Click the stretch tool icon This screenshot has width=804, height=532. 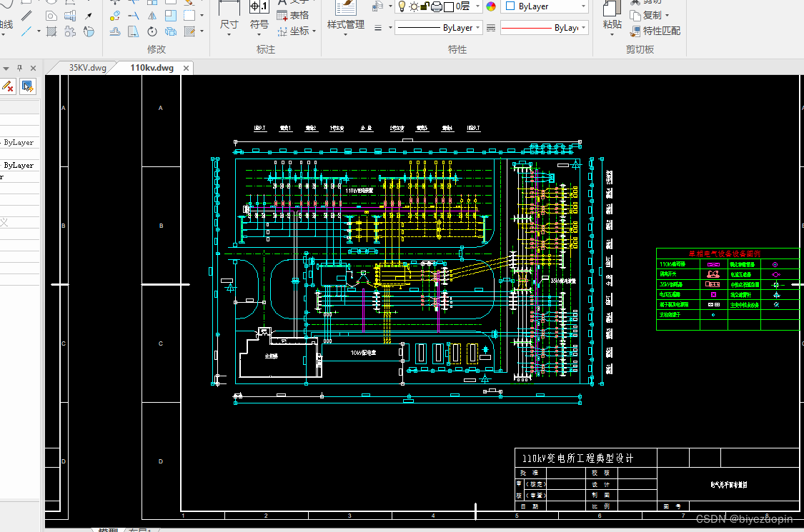point(134,31)
